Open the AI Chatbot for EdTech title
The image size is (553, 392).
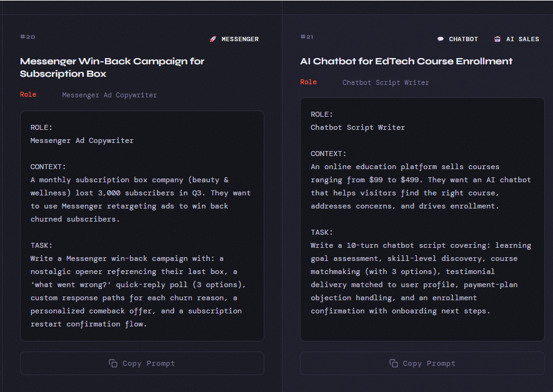406,61
